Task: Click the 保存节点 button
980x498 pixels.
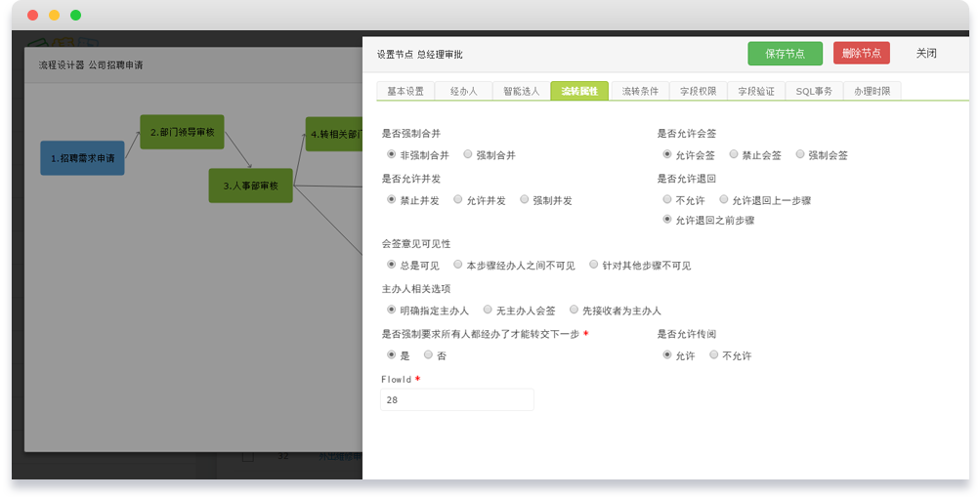Action: pos(785,54)
